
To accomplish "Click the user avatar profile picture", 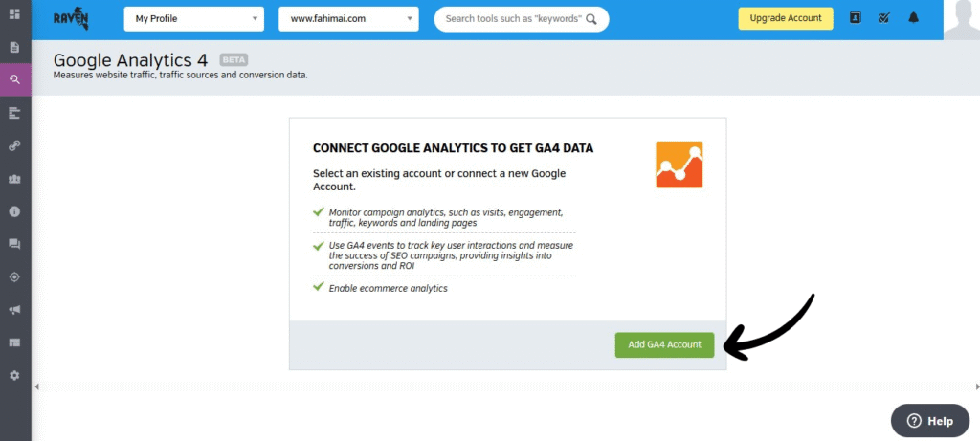I will pyautogui.click(x=961, y=19).
